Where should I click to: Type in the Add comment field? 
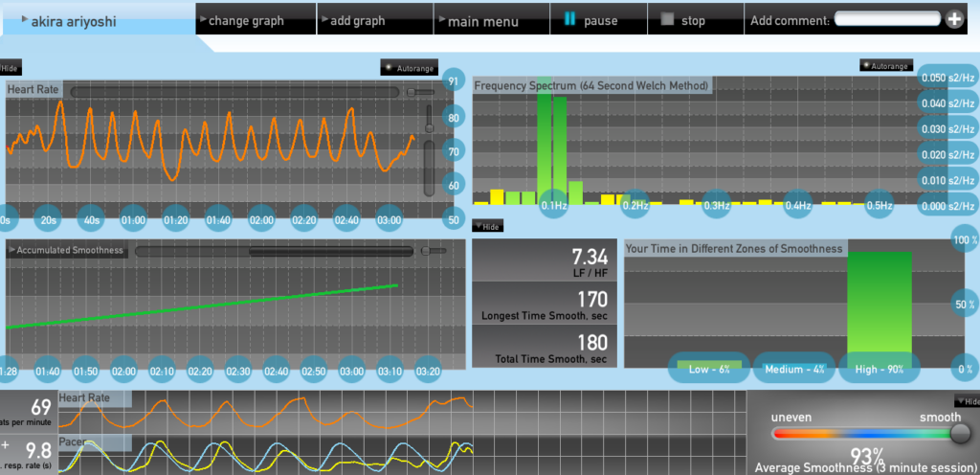point(887,19)
